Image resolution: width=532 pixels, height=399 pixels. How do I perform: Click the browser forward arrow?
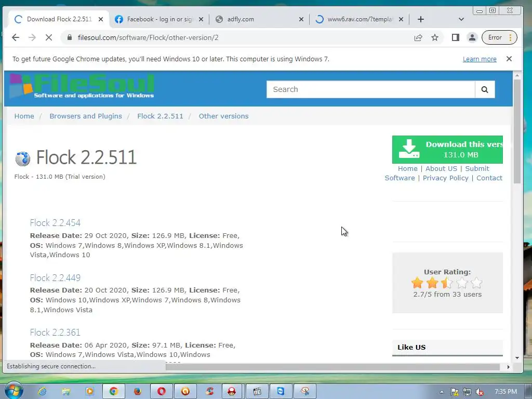coord(32,37)
